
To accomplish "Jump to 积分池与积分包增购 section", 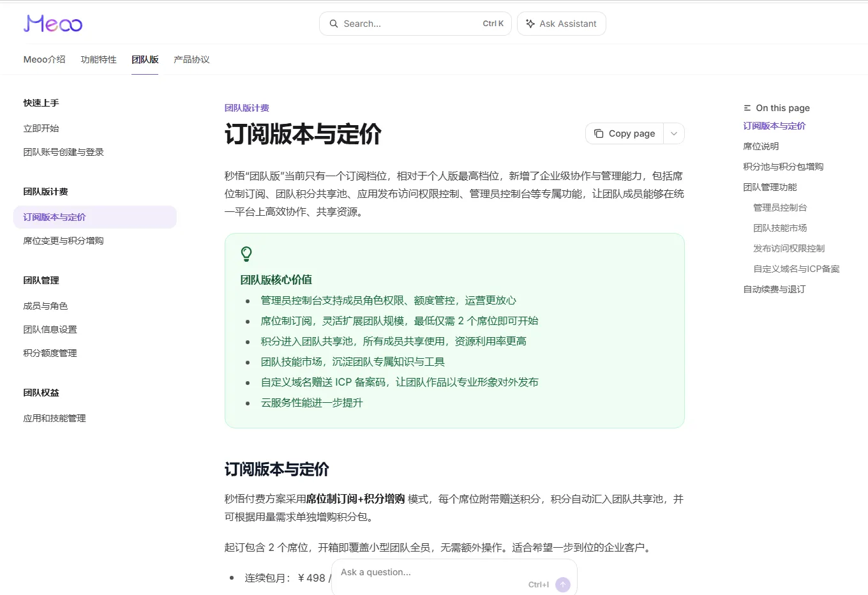I will coord(784,167).
